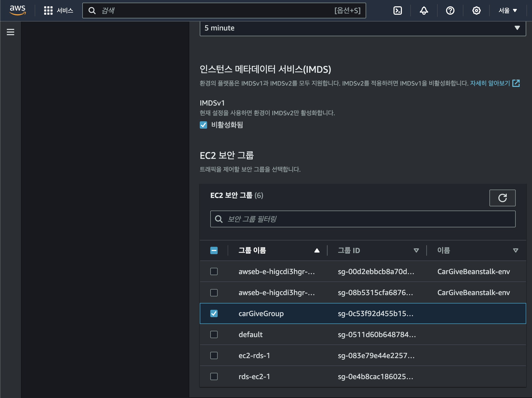The height and width of the screenshot is (398, 532).
Task: Select the ec2-rds-1 group name
Action: point(254,355)
